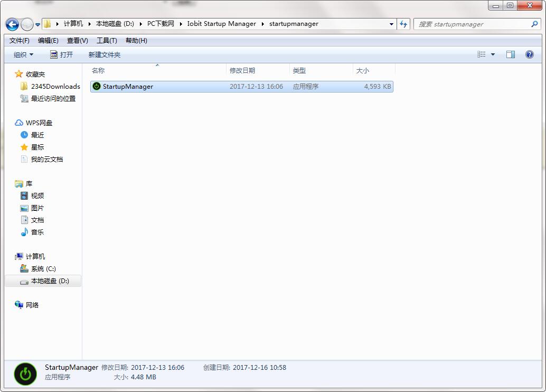Click 本地磁盘 (D:) breadcrumb segment
Screen dimensions: 546x392
[115, 24]
